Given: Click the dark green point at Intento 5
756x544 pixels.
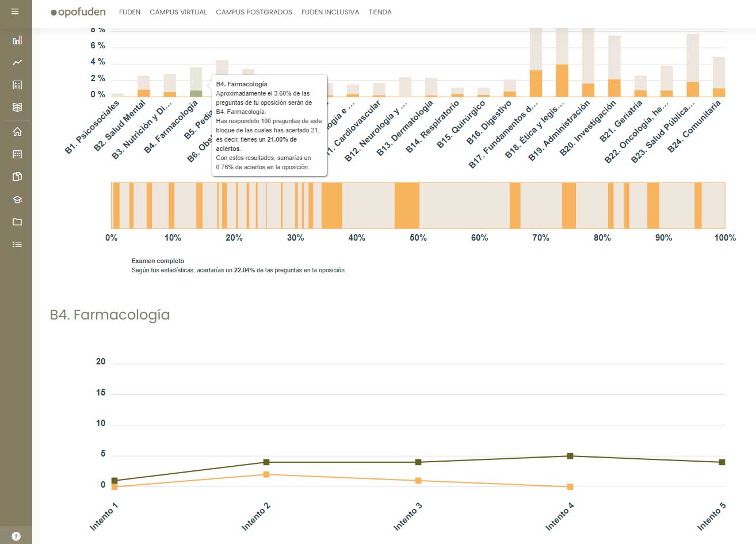Looking at the screenshot, I should 722,462.
